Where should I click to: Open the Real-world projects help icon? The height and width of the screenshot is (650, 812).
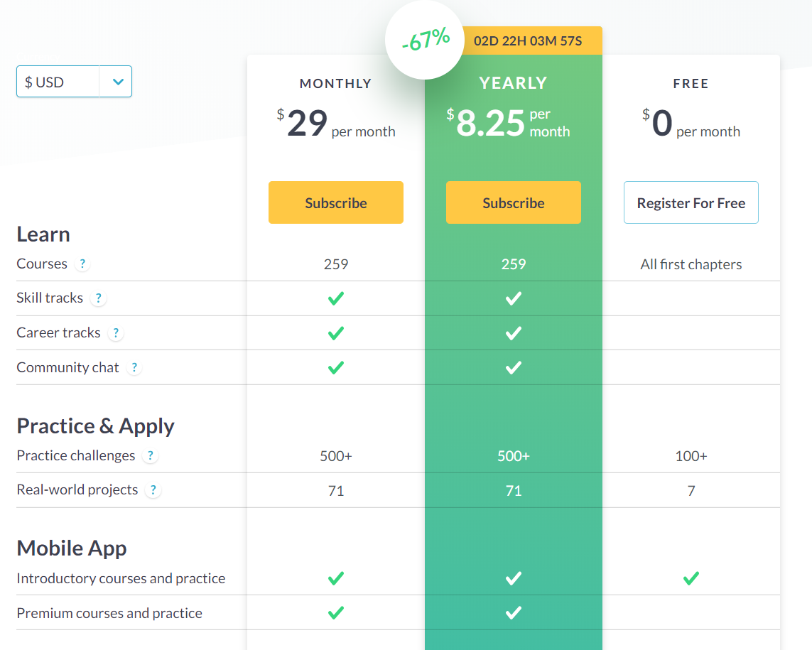click(x=153, y=490)
